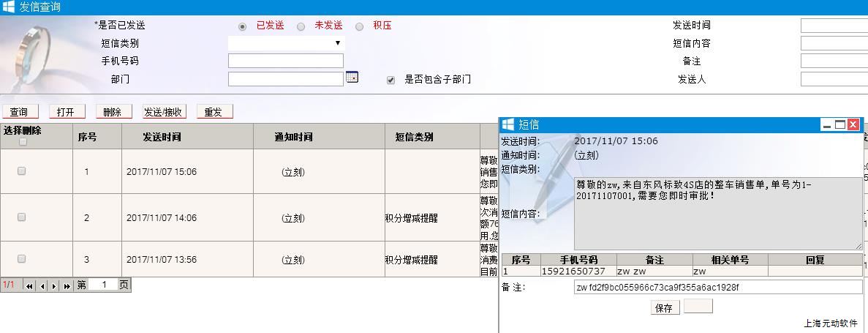Go to the first page of results
Viewport: 868px width, 333px height.
coord(30,285)
